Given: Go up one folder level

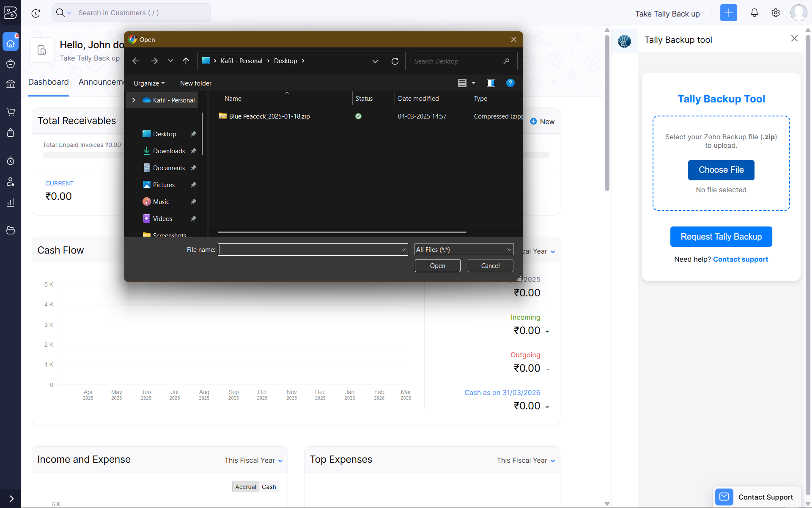Looking at the screenshot, I should click(186, 61).
